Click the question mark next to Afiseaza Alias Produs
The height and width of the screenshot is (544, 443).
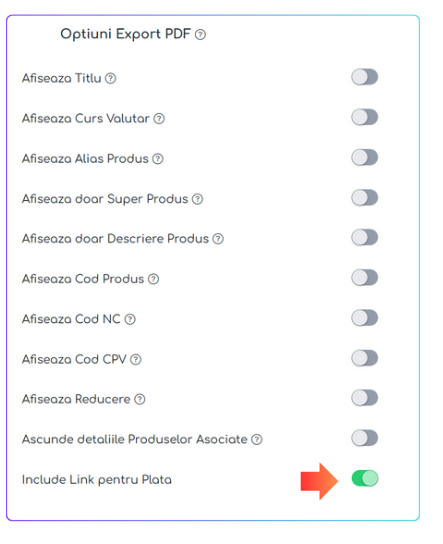click(x=158, y=159)
